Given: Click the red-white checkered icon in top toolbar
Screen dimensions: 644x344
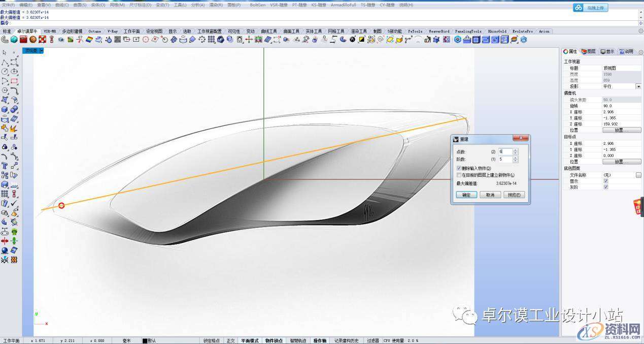Looking at the screenshot, I should pos(43,40).
